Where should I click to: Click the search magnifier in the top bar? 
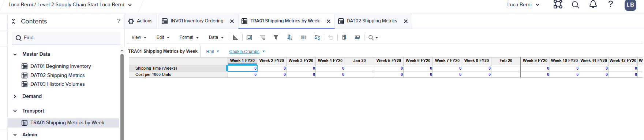tap(576, 5)
